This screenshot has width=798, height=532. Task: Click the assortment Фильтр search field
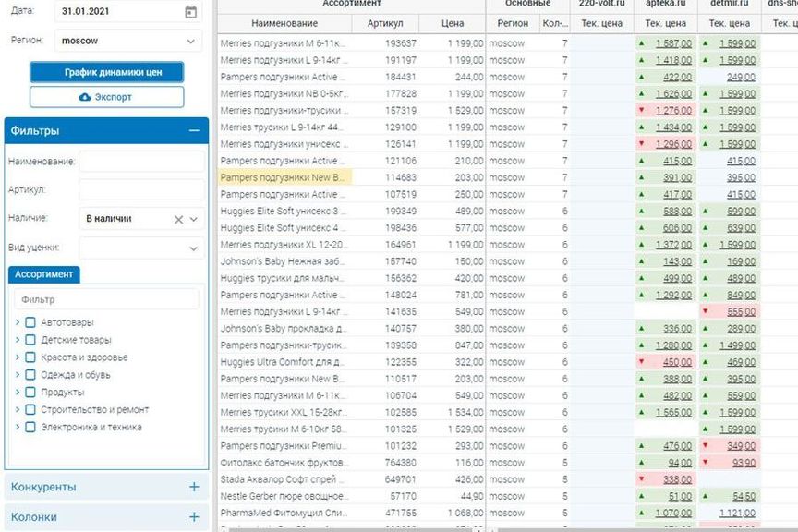[x=106, y=299]
